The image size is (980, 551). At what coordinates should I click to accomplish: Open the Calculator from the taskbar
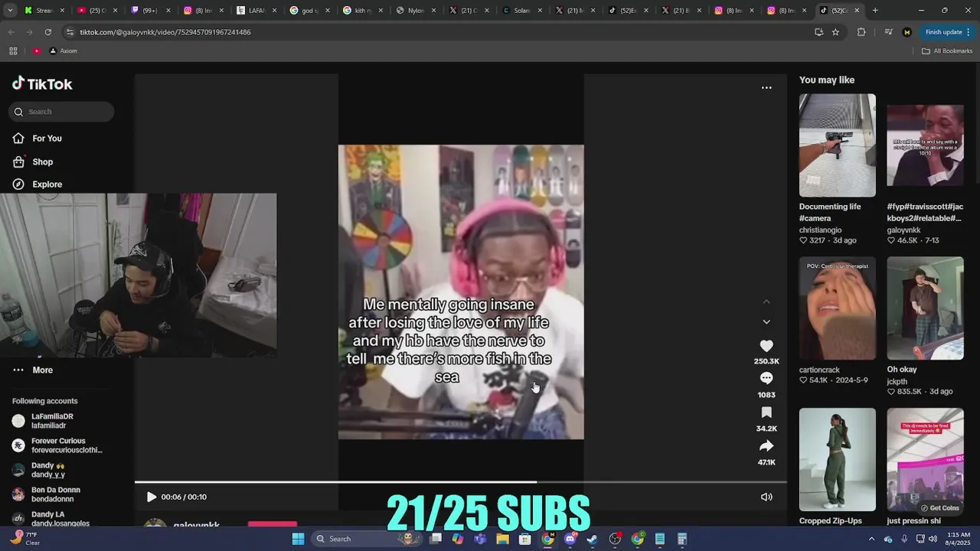[682, 539]
